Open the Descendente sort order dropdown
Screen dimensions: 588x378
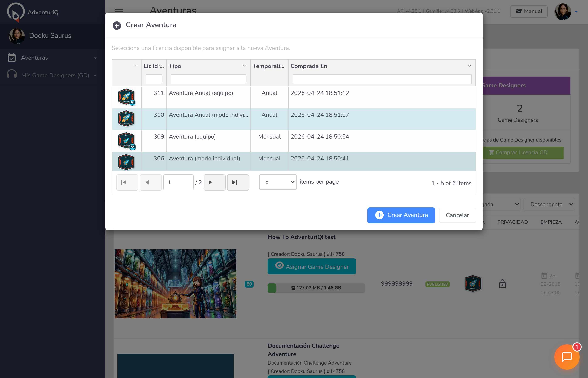(x=549, y=204)
